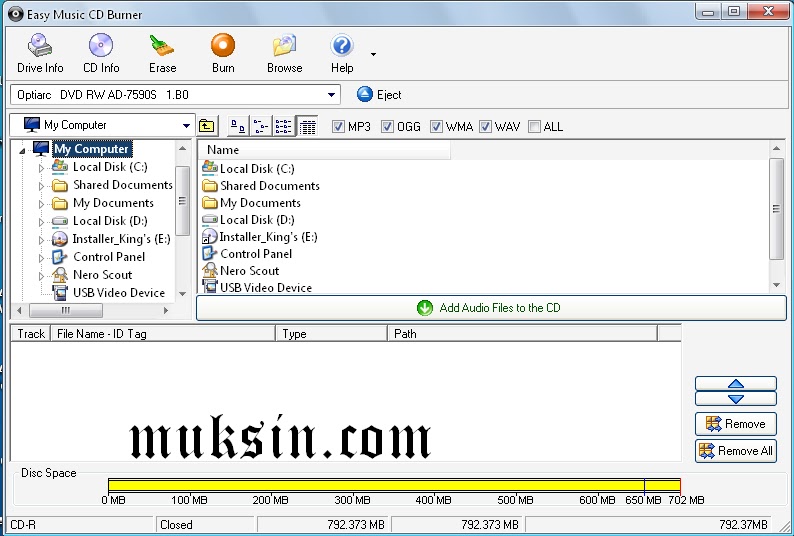This screenshot has width=794, height=536.
Task: Switch file view to large icons
Action: point(238,126)
